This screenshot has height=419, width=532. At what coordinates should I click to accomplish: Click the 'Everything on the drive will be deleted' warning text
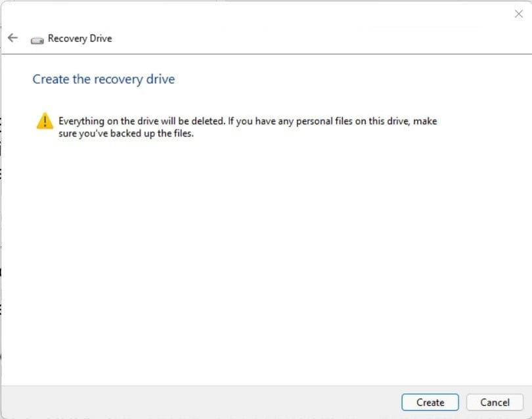(x=248, y=127)
